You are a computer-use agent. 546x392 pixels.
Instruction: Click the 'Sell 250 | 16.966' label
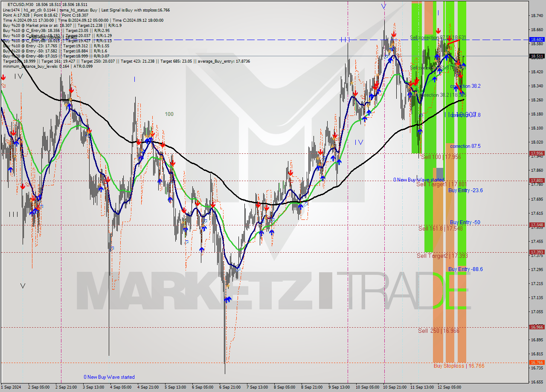[x=439, y=331]
